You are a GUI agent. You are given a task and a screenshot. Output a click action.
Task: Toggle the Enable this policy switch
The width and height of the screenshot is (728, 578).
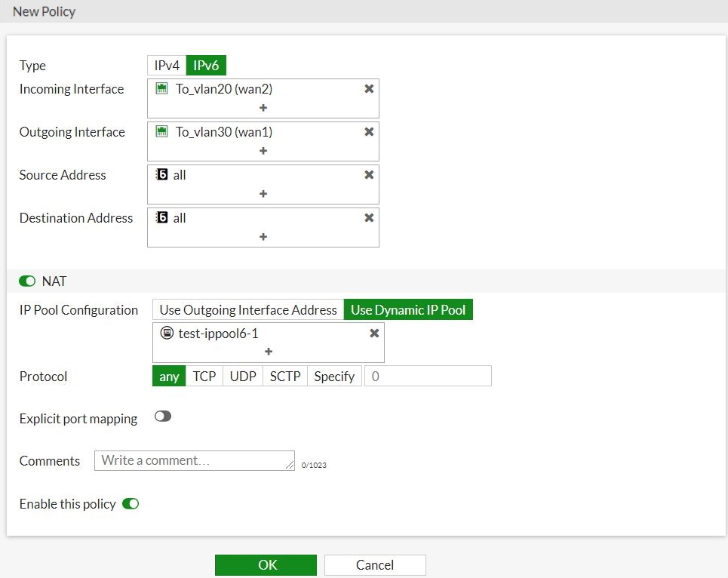click(x=131, y=504)
